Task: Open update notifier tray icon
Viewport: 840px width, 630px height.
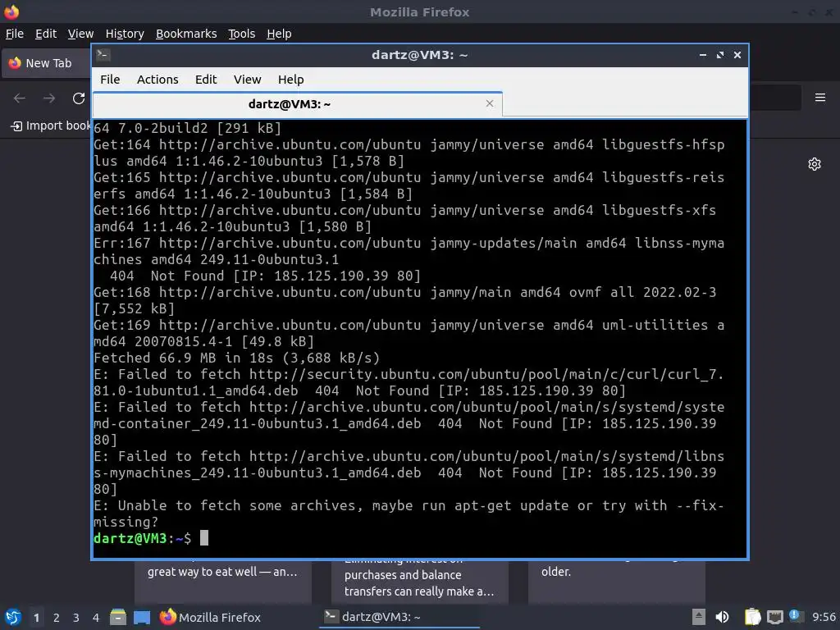Action: 796,616
